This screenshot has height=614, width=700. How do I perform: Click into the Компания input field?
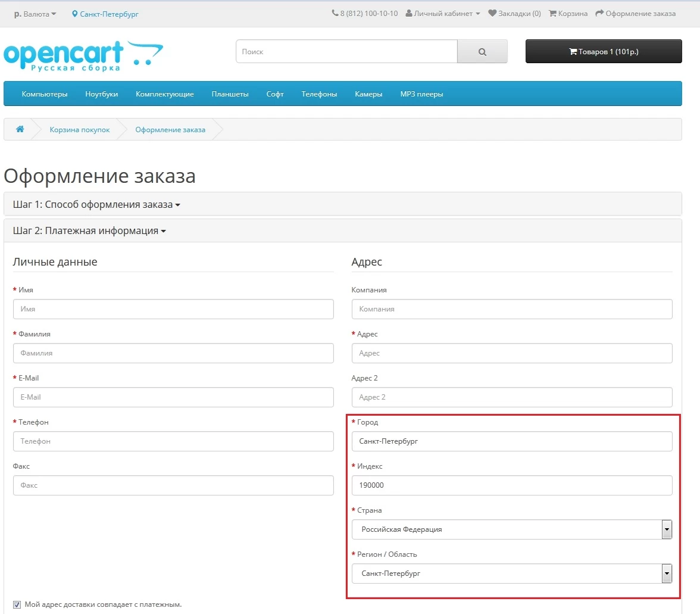click(x=512, y=309)
